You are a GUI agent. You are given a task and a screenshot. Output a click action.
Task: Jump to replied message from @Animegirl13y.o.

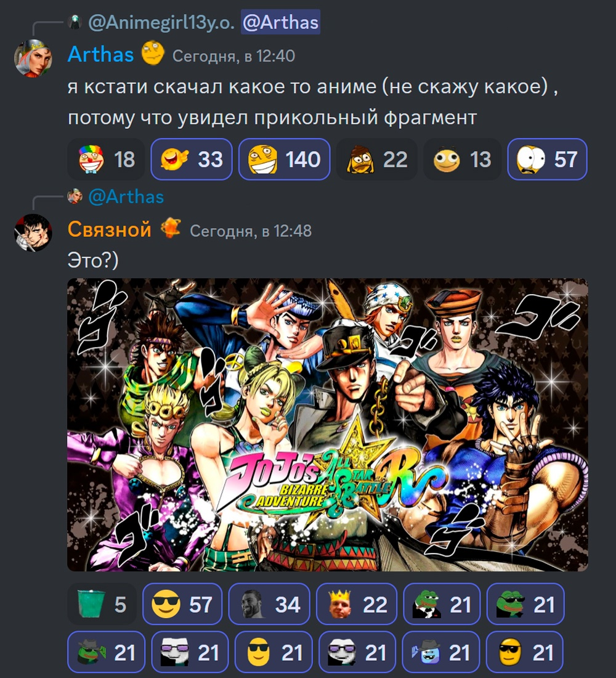coord(161,22)
